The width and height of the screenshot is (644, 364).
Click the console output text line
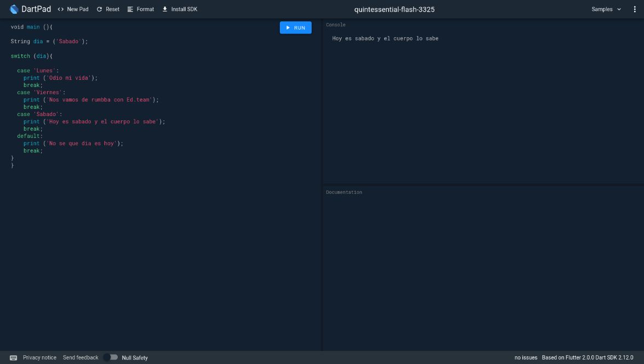(x=385, y=38)
